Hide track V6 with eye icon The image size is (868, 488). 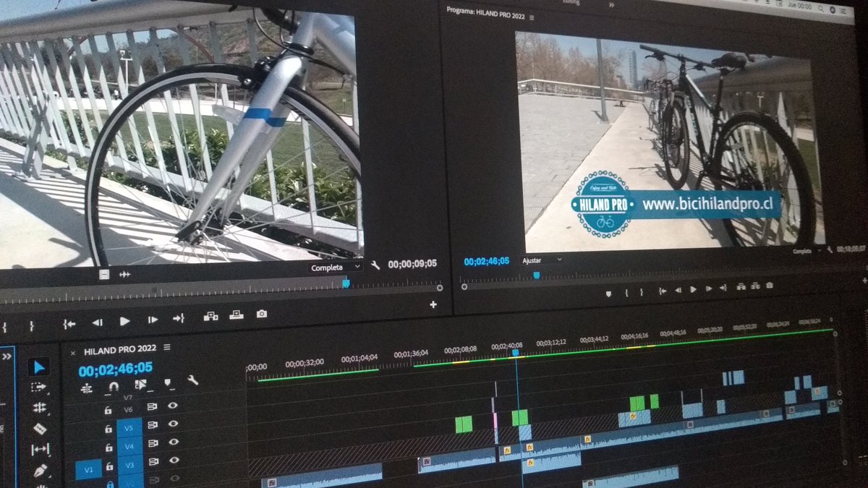[x=173, y=406]
